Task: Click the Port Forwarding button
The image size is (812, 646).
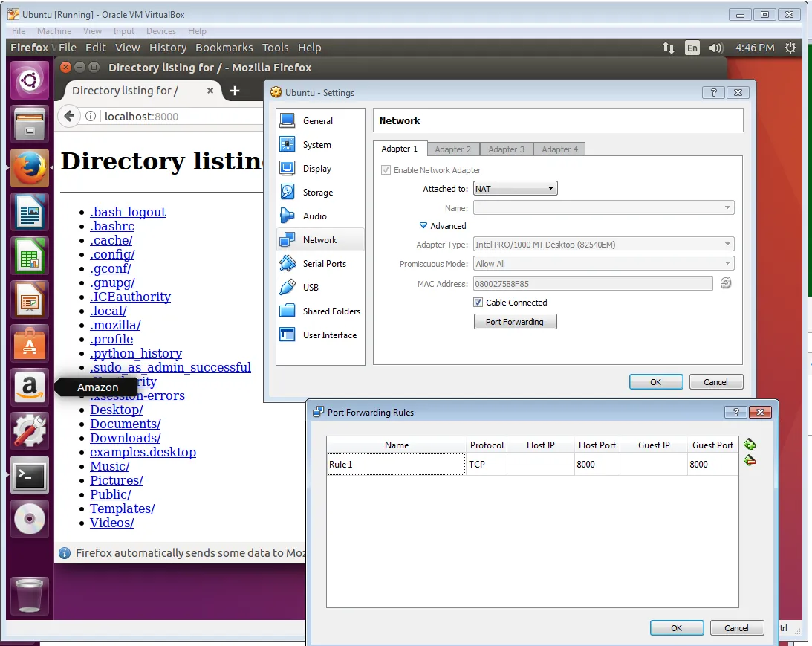Action: click(516, 322)
